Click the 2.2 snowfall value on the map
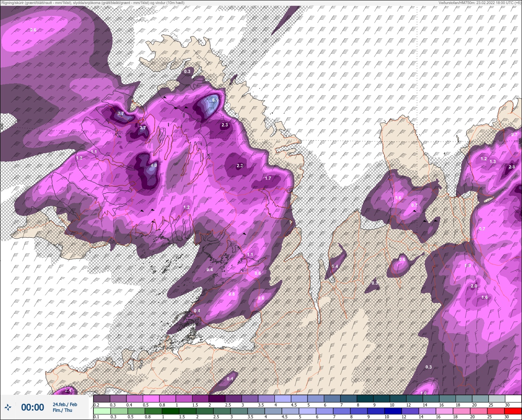 coord(240,166)
